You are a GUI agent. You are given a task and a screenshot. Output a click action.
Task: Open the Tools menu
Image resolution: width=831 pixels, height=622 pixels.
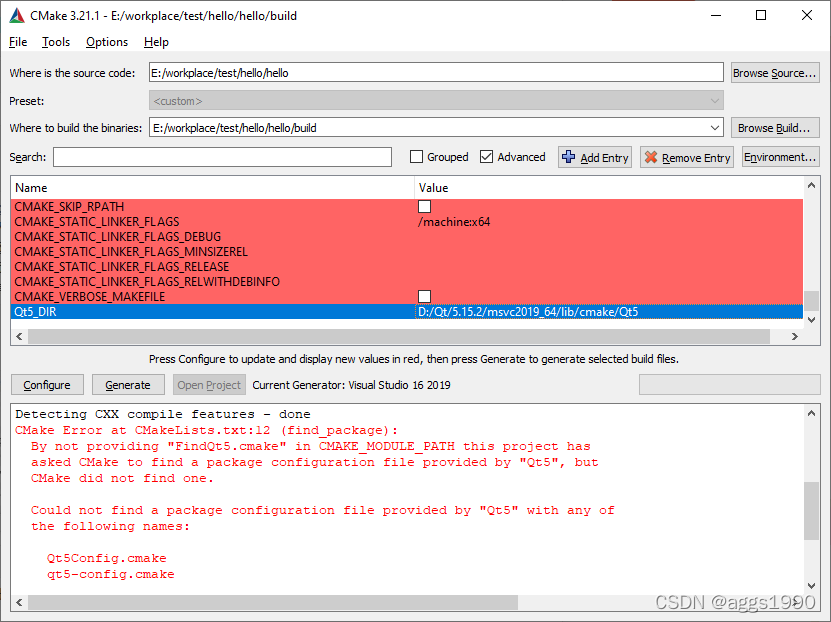coord(56,42)
